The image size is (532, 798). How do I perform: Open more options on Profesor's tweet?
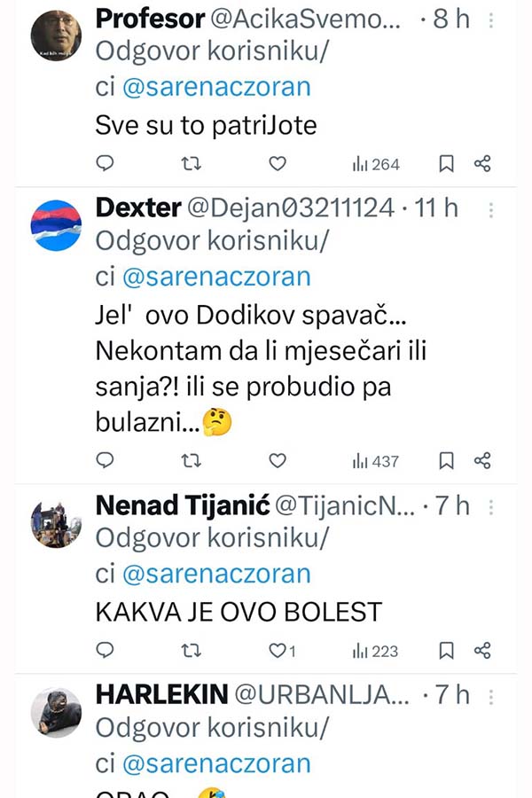coord(490,20)
